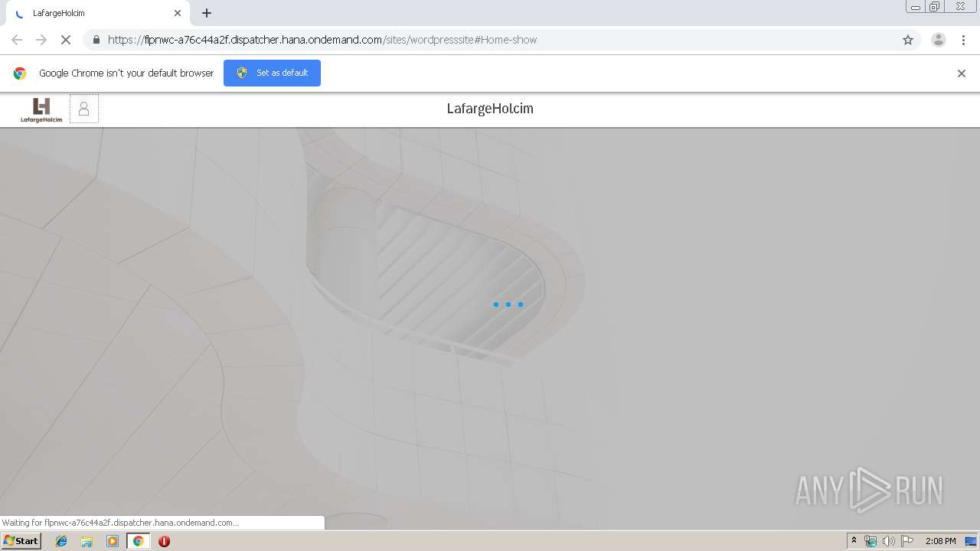Screen dimensions: 980x551
Task: Show hidden system tray icons
Action: (x=854, y=541)
